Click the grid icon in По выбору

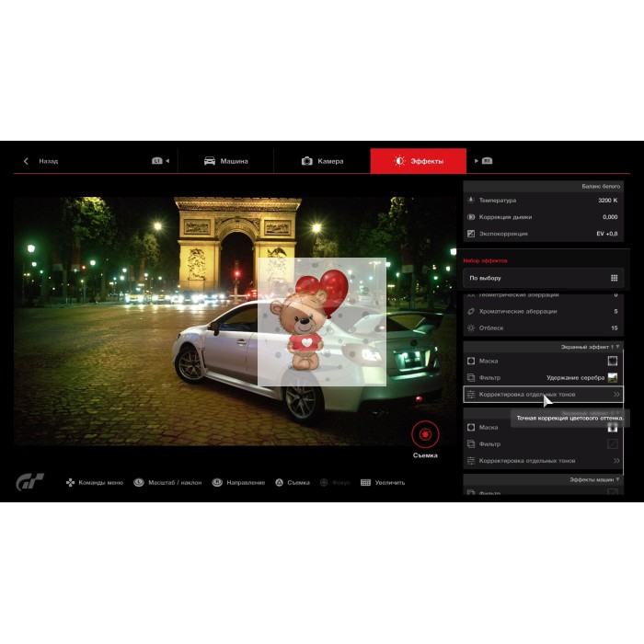[614, 278]
